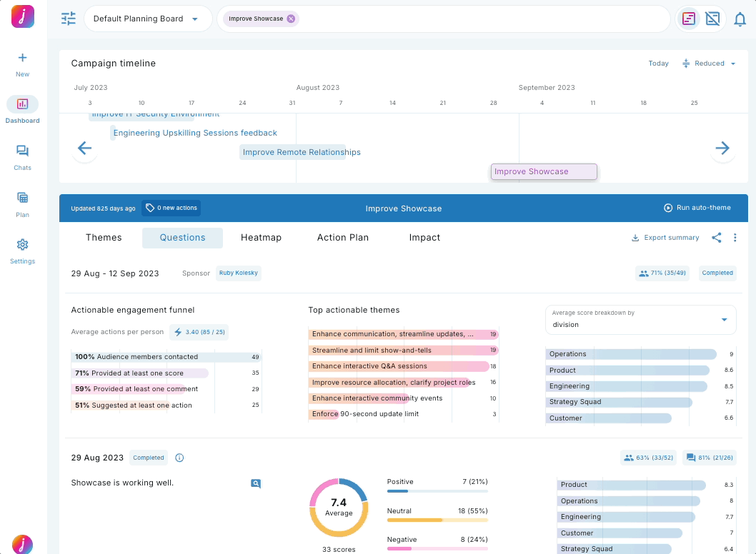Switch to the Action Plan tab

point(343,238)
